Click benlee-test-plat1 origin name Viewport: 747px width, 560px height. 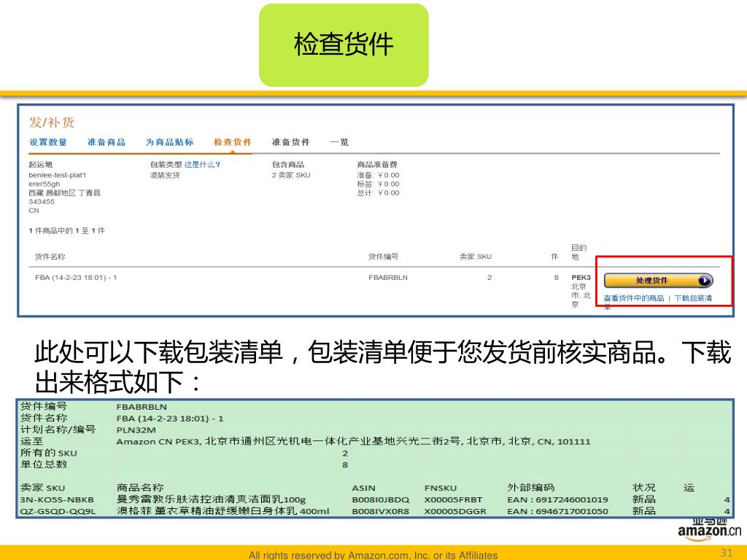click(x=57, y=175)
